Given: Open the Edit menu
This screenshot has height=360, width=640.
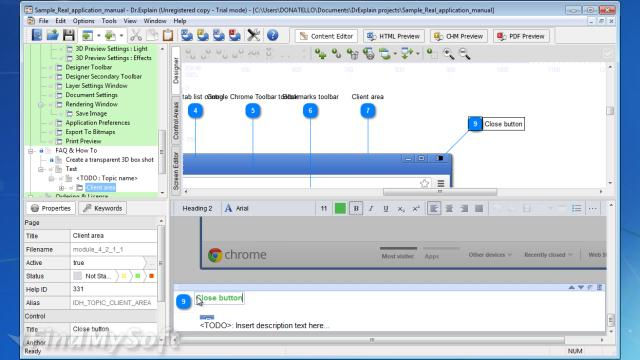Looking at the screenshot, I should point(60,21).
